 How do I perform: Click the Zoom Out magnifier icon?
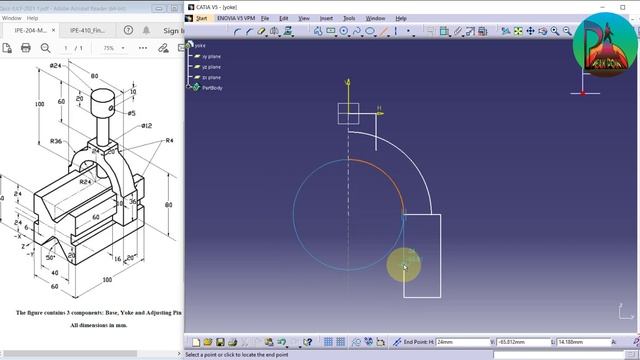click(567, 31)
